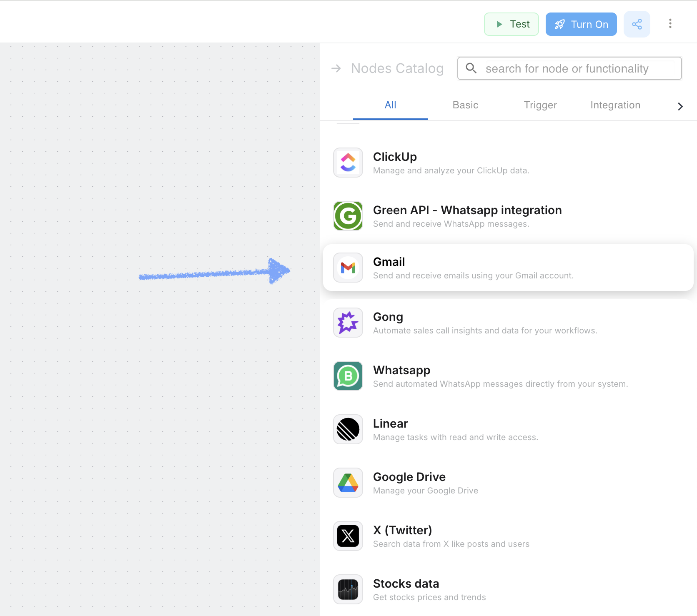
Task: Click the Google Drive icon
Action: pos(348,483)
